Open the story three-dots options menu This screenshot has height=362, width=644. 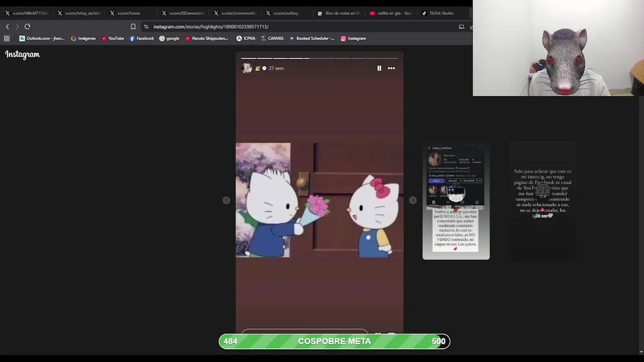(391, 68)
